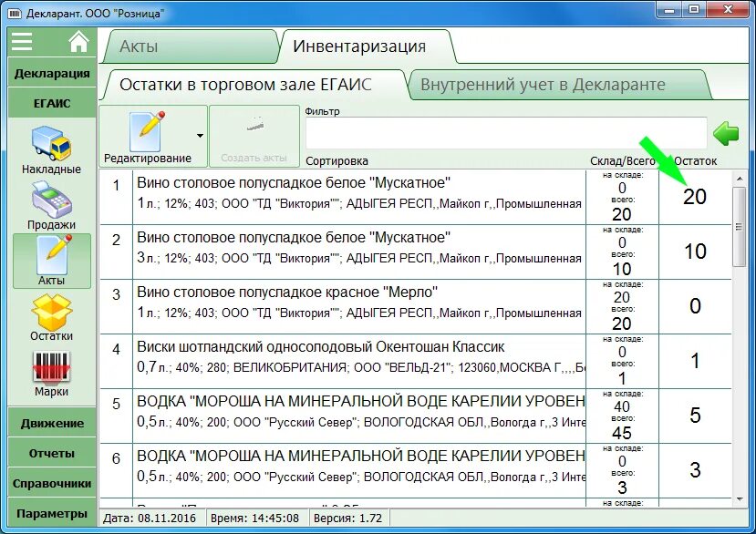Open the Движение section
This screenshot has width=756, height=534.
tap(52, 423)
